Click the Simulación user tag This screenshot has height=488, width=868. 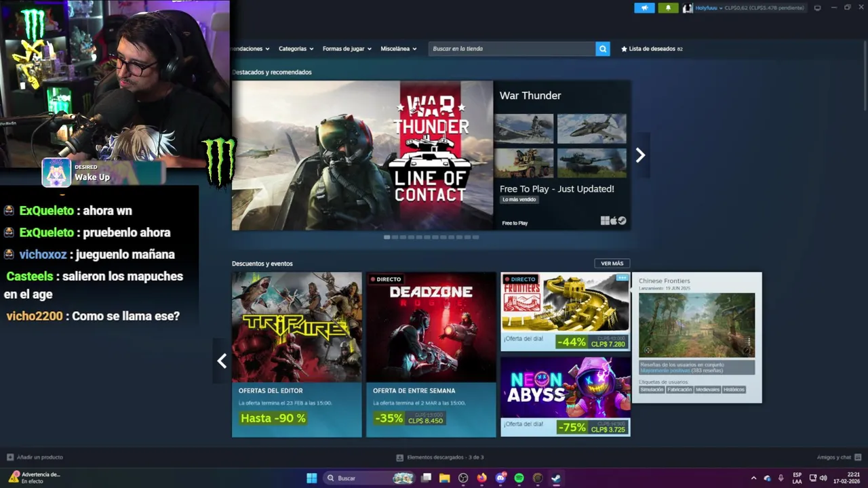652,390
